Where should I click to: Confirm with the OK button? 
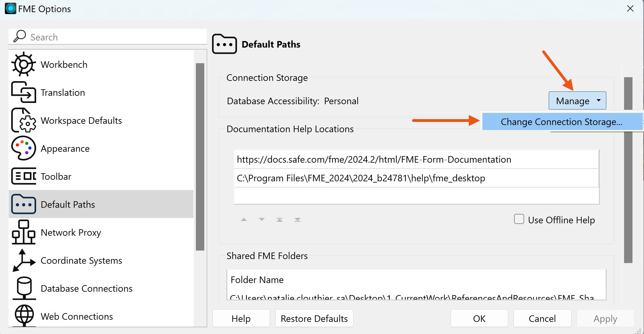479,318
